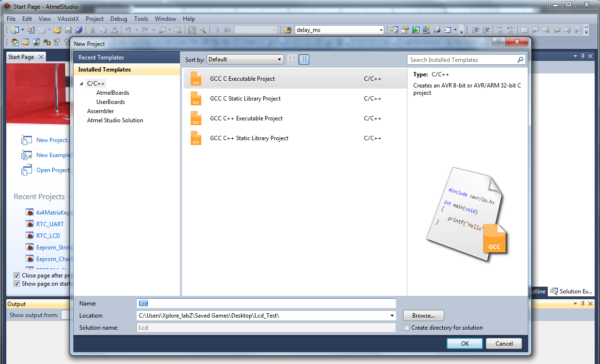Screen dimensions: 600x364
Task: Click the Command Window toolbar icon
Action: coord(448,30)
